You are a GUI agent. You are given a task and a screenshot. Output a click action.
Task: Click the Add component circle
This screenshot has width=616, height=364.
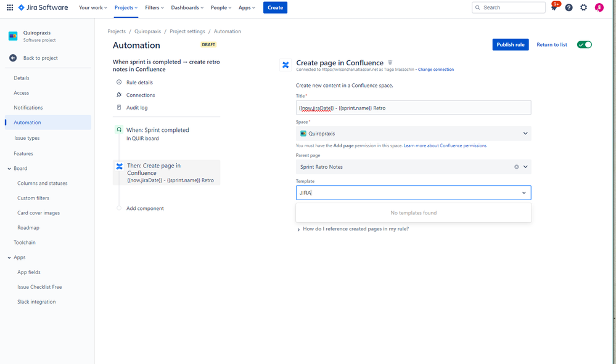point(119,208)
